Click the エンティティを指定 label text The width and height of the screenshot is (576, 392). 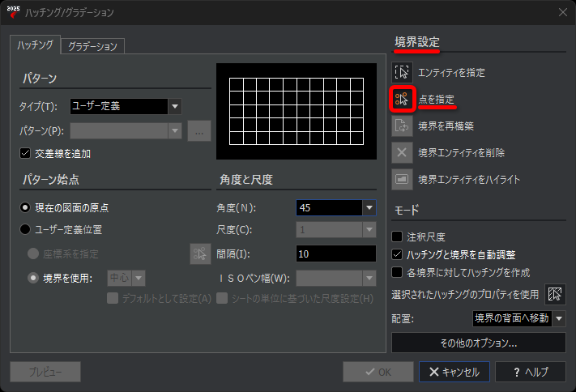[451, 72]
